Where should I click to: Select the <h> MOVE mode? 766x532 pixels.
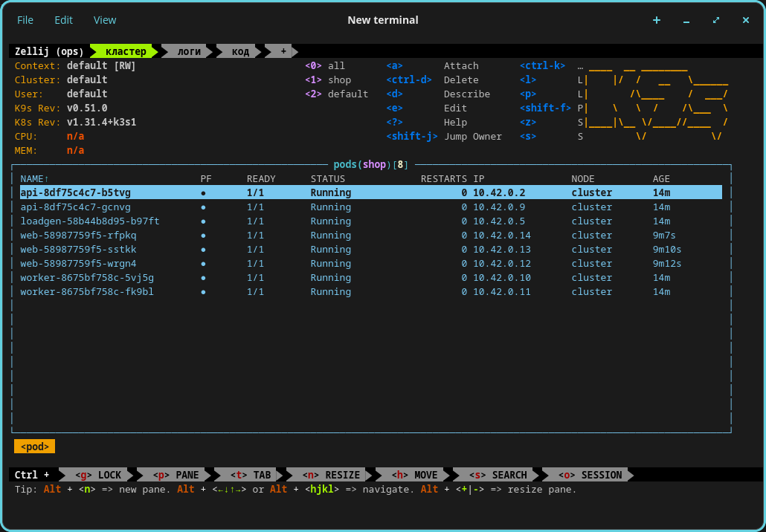tap(414, 475)
